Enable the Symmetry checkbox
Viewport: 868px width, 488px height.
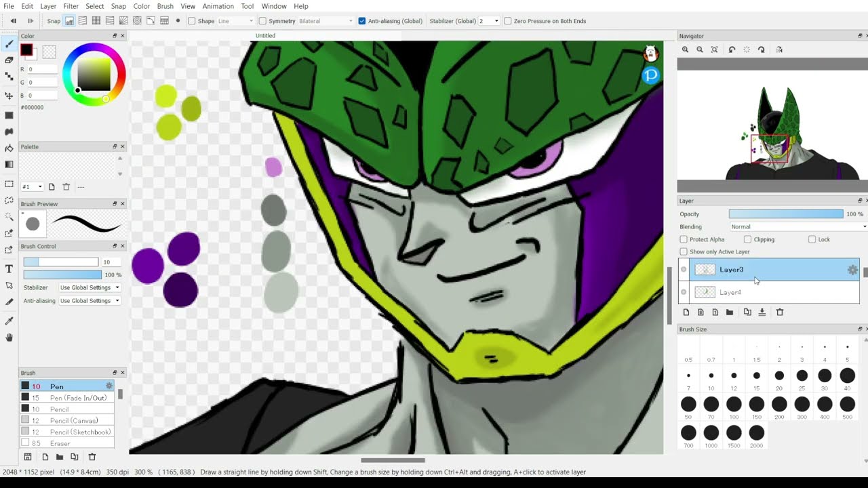[262, 21]
